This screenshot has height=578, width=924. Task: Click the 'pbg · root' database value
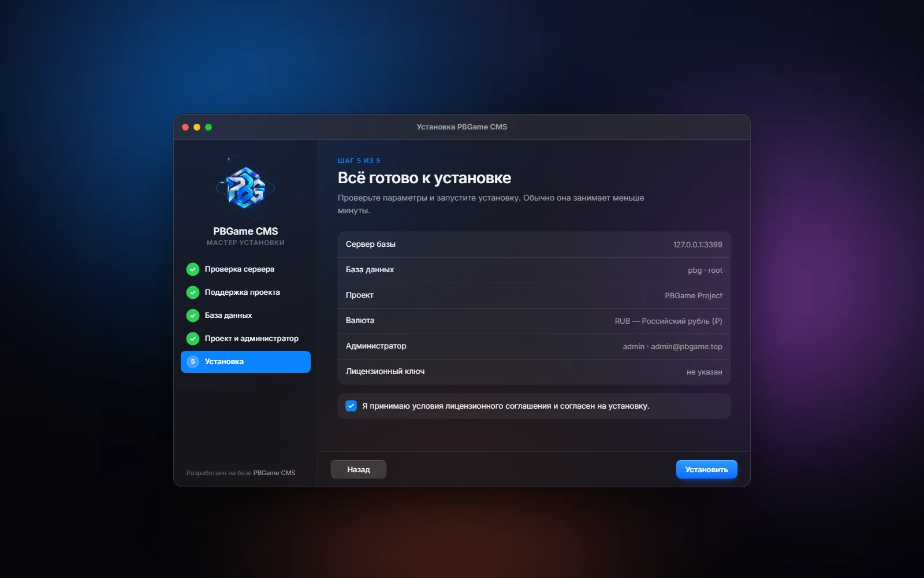click(x=705, y=270)
